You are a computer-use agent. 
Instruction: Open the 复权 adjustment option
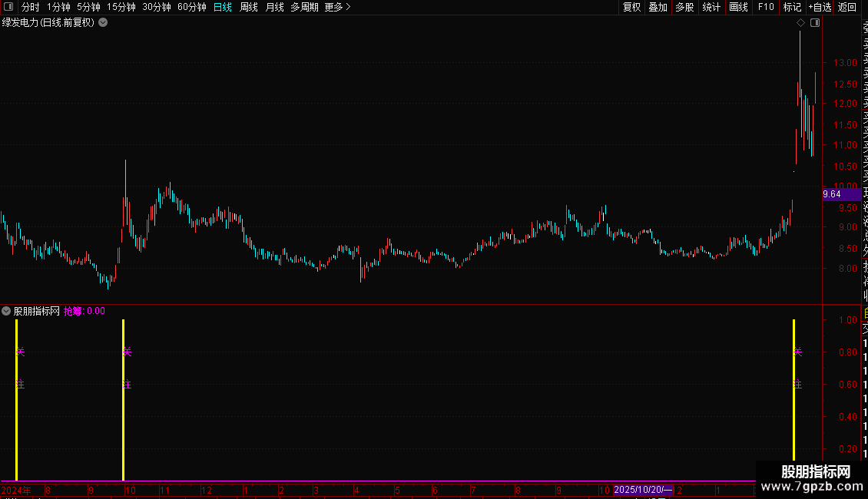point(631,7)
